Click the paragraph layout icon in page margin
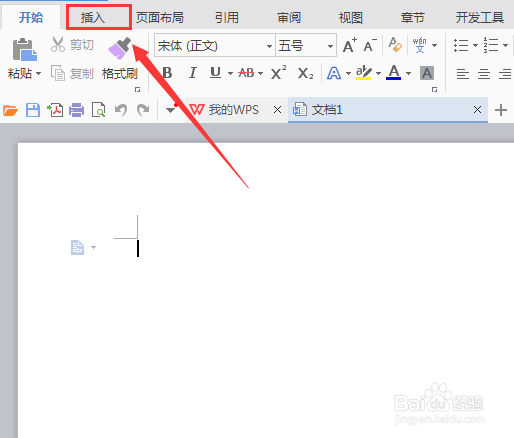The height and width of the screenshot is (438, 514). point(77,248)
